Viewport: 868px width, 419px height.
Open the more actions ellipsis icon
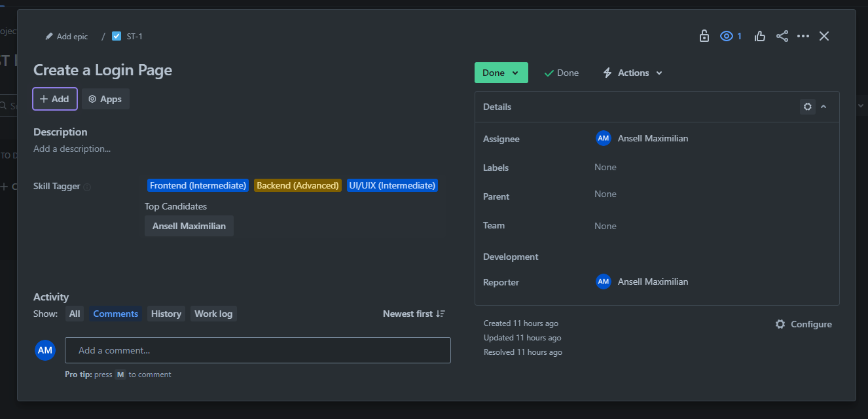[803, 36]
